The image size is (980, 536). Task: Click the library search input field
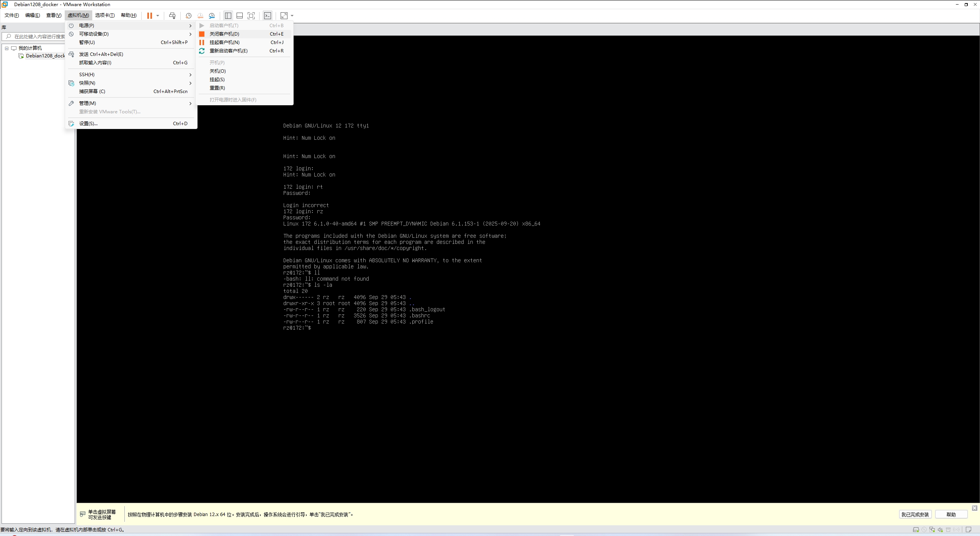pyautogui.click(x=38, y=37)
